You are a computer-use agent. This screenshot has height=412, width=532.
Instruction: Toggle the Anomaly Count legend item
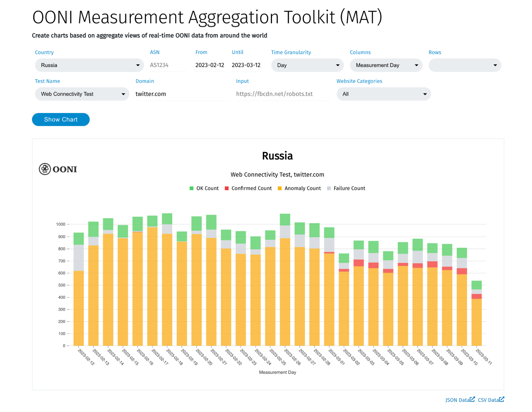coord(302,188)
